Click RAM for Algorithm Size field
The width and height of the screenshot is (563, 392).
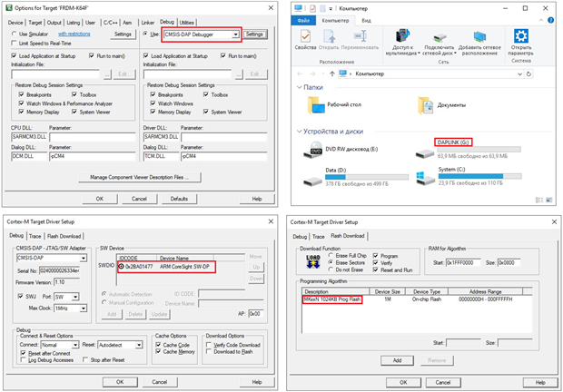[509, 263]
